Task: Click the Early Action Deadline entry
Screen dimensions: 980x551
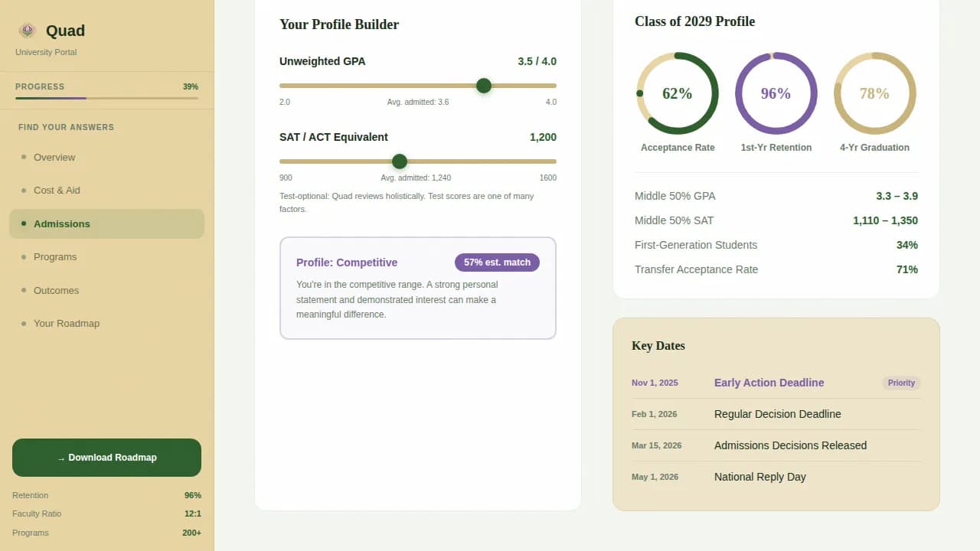Action: click(769, 383)
